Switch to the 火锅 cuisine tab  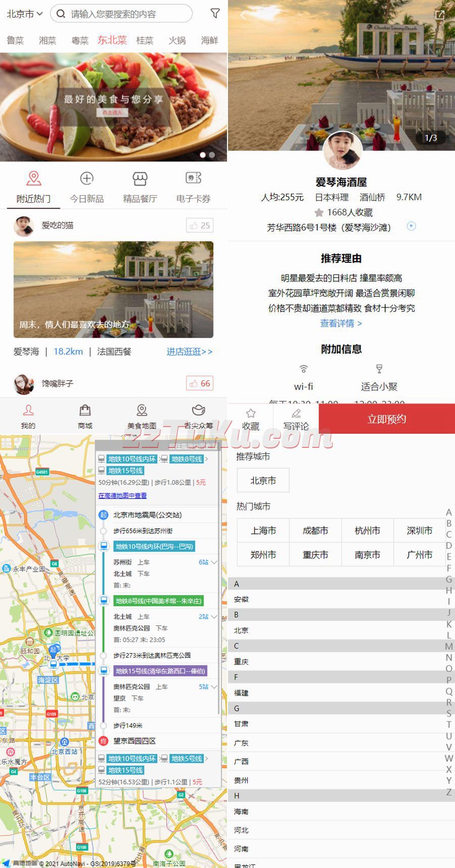point(177,40)
